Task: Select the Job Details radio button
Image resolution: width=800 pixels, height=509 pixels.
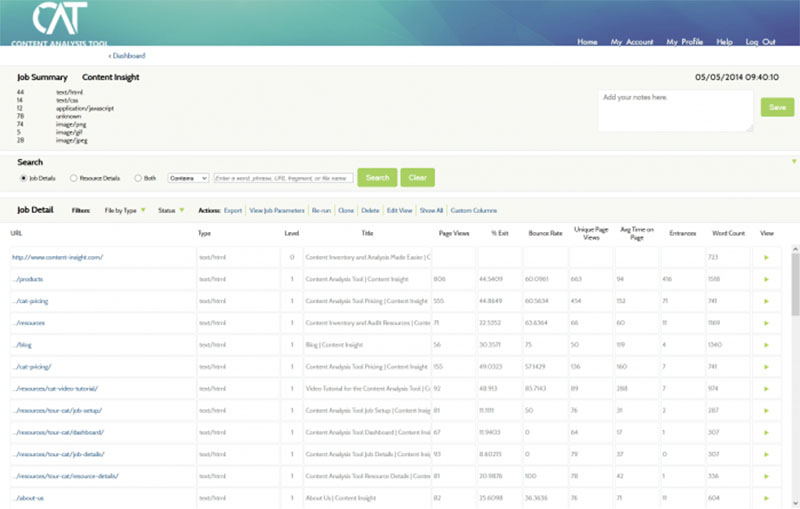Action: [23, 178]
